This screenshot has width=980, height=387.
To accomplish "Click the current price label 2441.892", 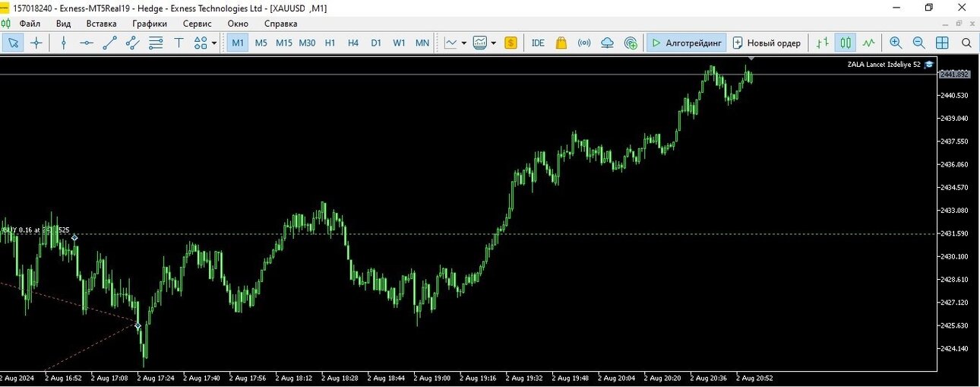I will point(956,74).
